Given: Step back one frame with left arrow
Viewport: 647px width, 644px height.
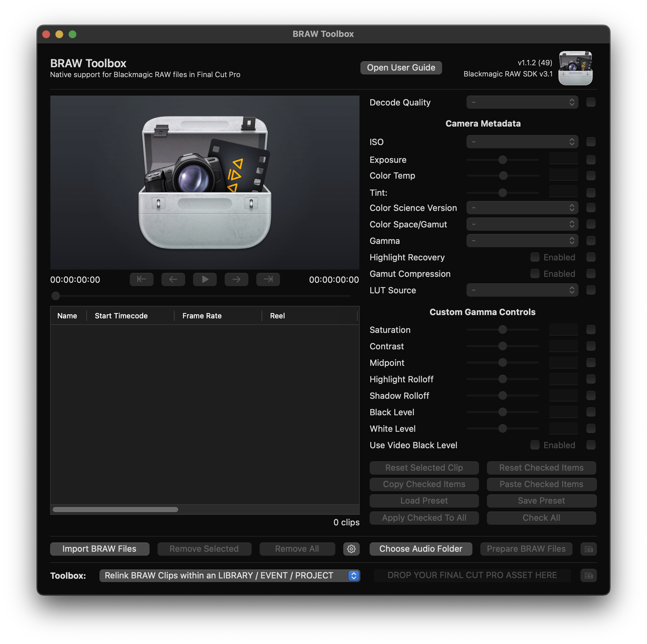Looking at the screenshot, I should coord(173,279).
